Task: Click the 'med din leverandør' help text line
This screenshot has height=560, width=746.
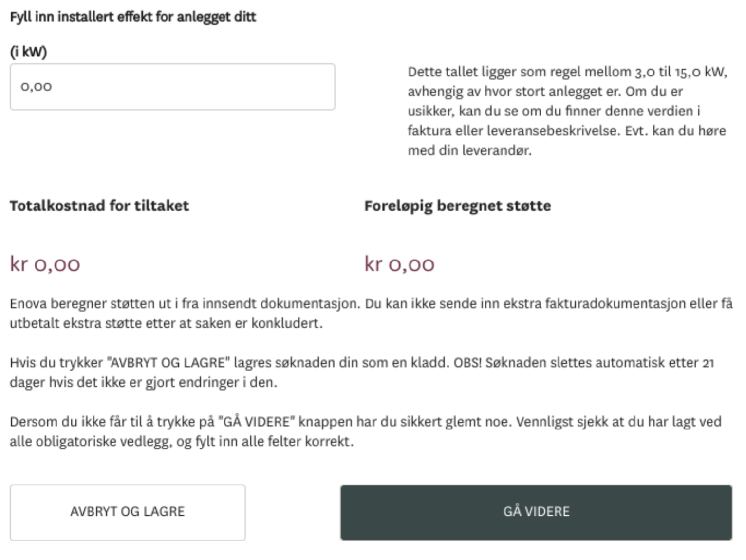Action: click(469, 150)
